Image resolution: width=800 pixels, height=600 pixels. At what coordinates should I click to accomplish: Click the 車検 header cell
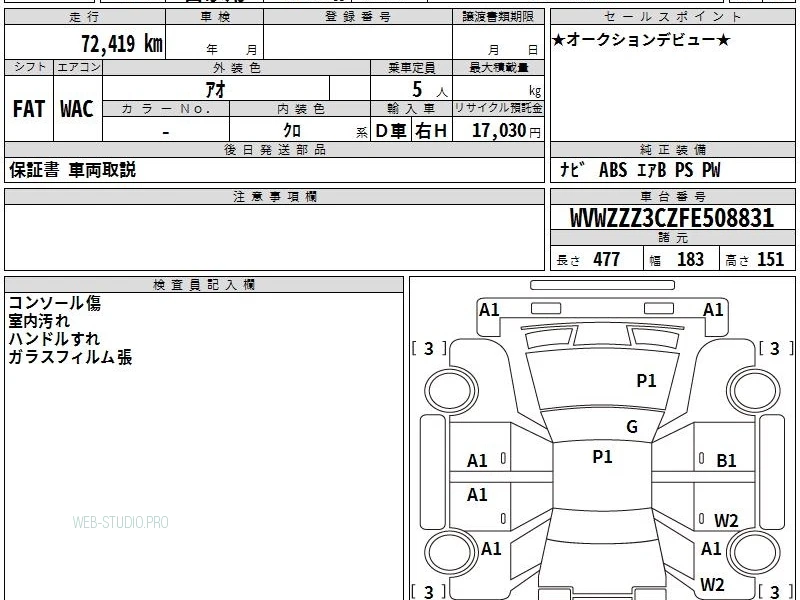pyautogui.click(x=215, y=17)
